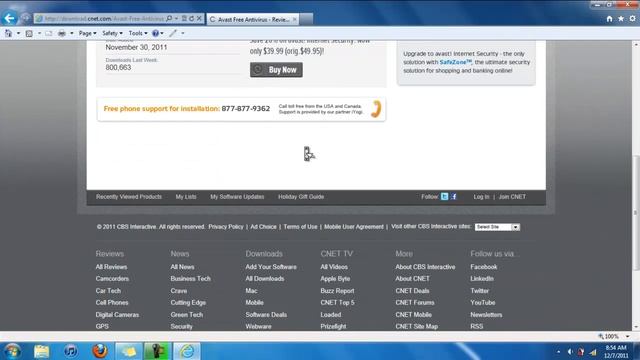Image resolution: width=640 pixels, height=360 pixels.
Task: Show hidden tray icons arrow
Action: (558, 352)
